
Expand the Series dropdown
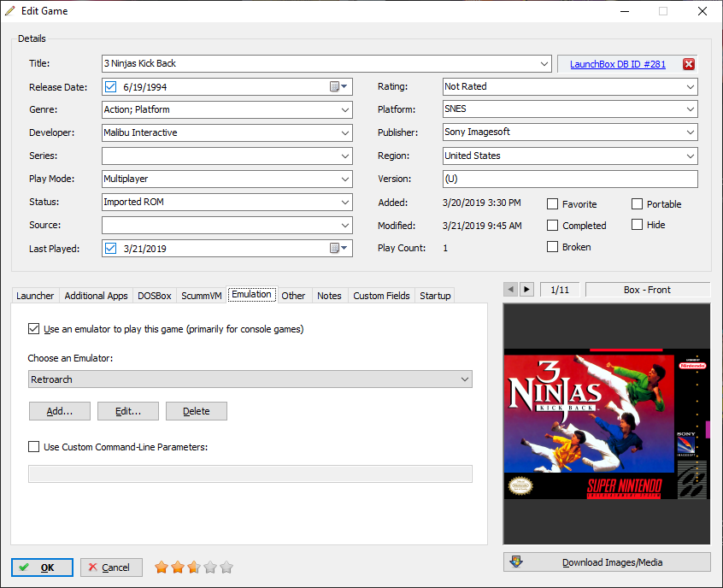pyautogui.click(x=345, y=156)
